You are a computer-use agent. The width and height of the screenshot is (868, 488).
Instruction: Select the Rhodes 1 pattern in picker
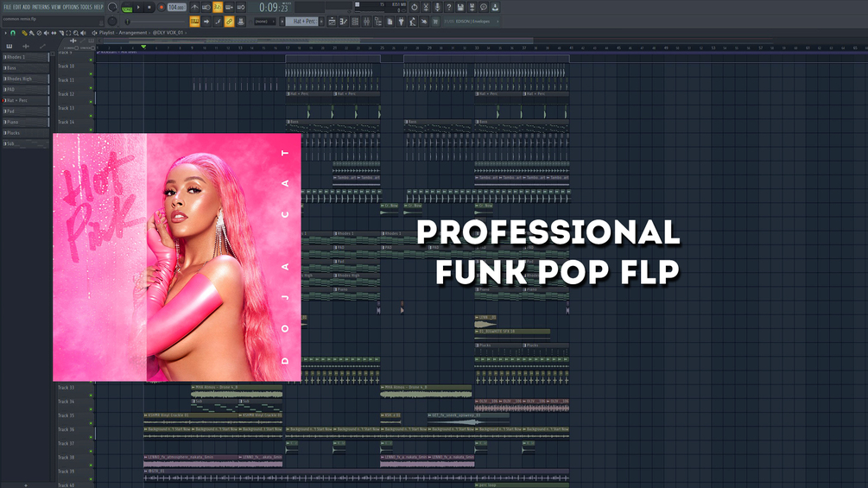(26, 57)
